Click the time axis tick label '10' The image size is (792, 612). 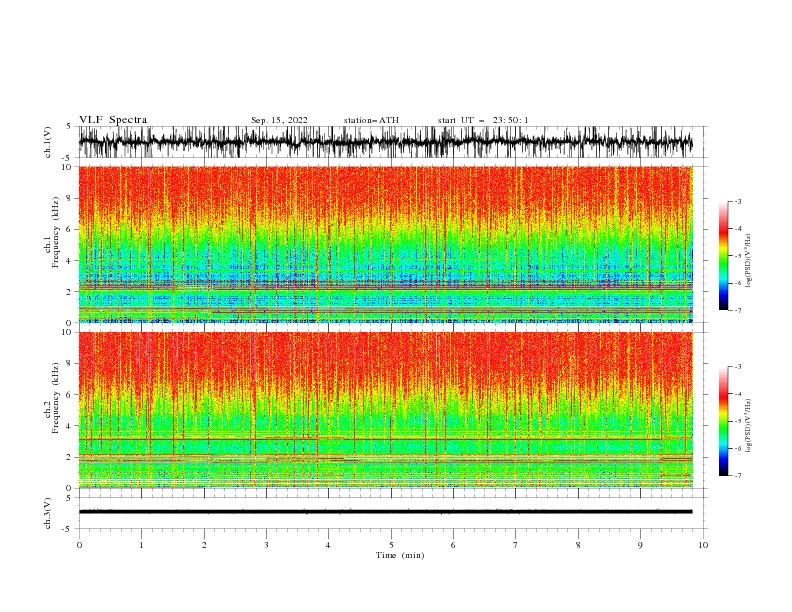(x=703, y=545)
